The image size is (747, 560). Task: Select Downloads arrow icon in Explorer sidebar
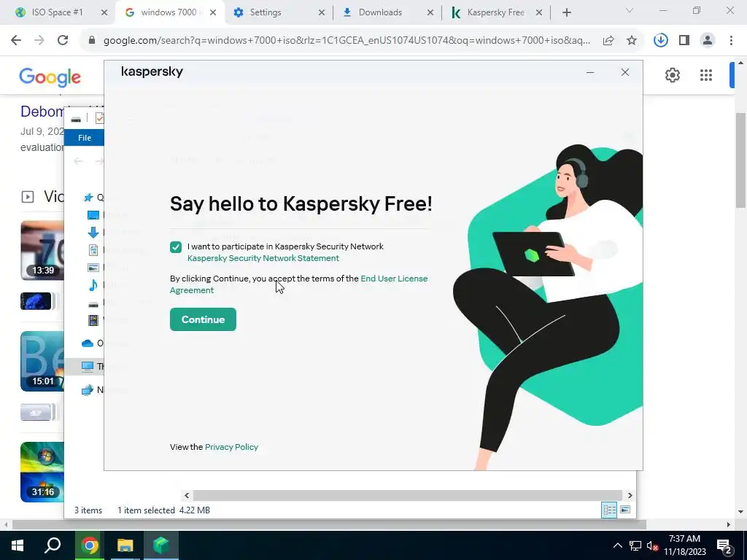(93, 233)
